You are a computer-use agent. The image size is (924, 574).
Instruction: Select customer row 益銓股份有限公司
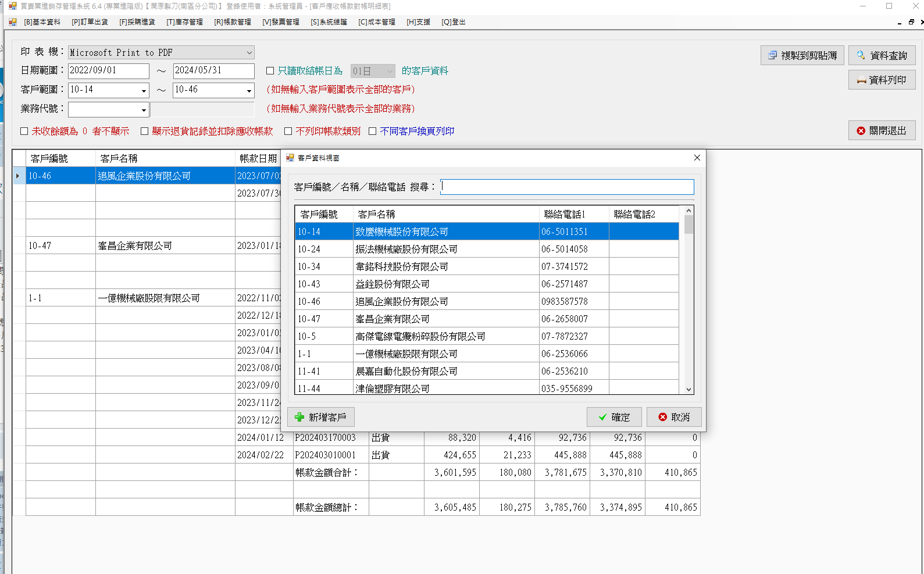coord(487,284)
